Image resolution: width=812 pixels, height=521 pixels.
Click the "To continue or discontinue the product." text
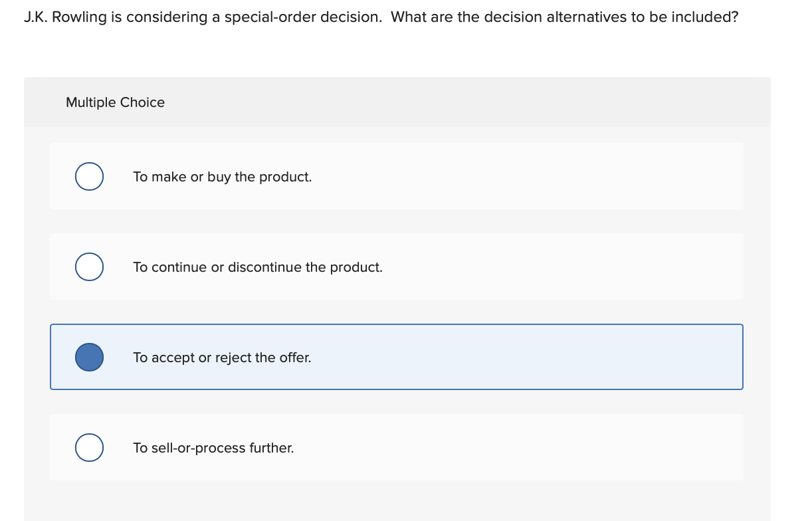tap(257, 267)
